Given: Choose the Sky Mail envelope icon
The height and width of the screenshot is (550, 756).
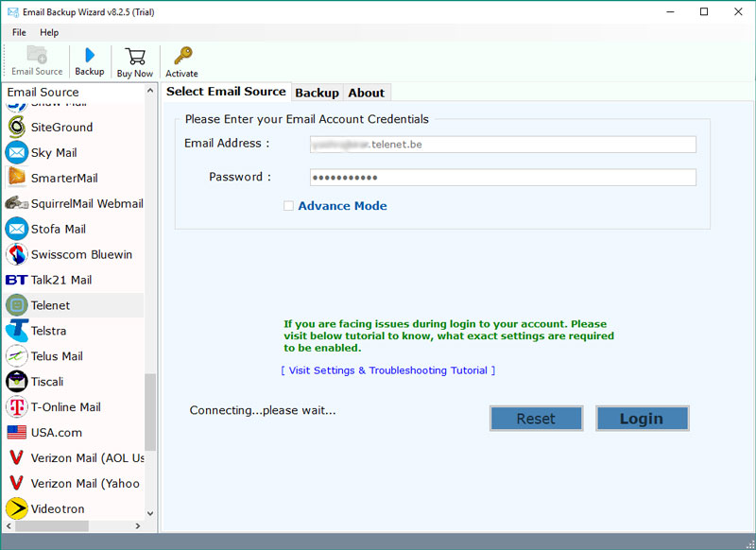Looking at the screenshot, I should point(16,152).
